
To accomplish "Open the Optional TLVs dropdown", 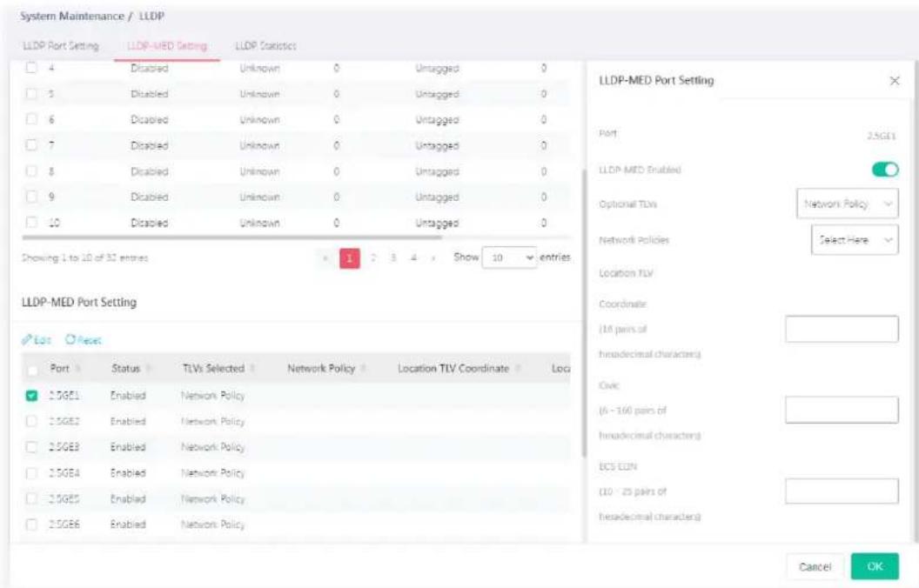I will click(848, 204).
